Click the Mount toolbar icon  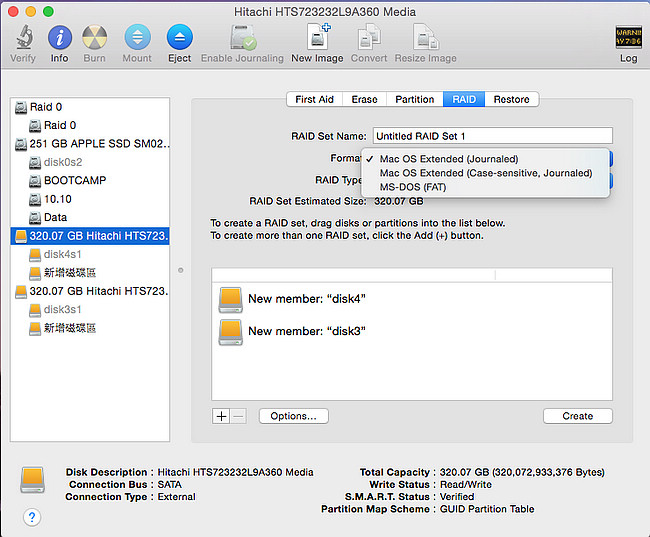(x=137, y=37)
